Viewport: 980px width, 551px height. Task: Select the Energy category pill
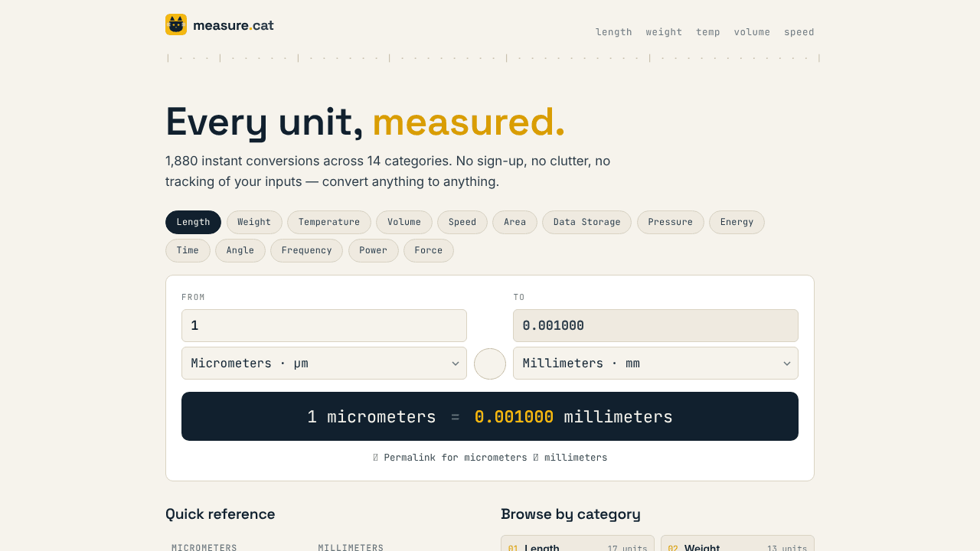click(x=737, y=222)
